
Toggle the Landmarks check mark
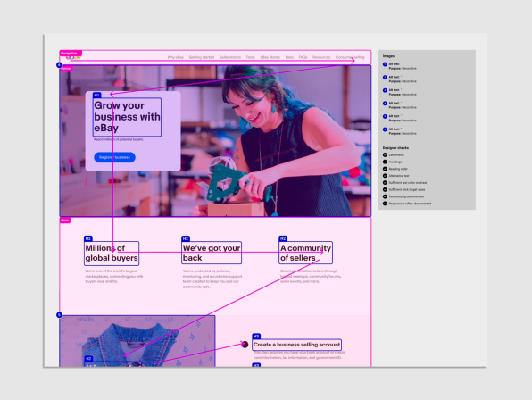[385, 154]
